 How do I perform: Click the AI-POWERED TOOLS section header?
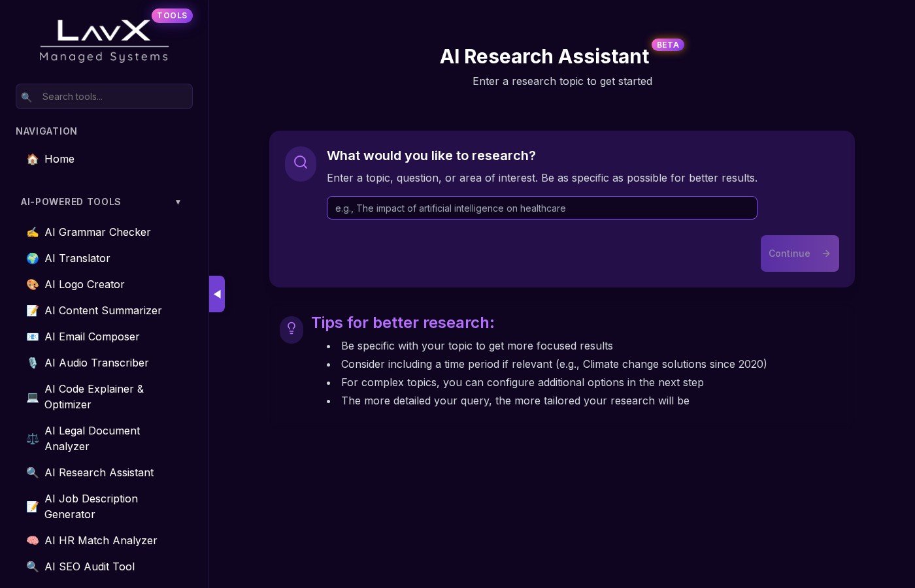[71, 202]
